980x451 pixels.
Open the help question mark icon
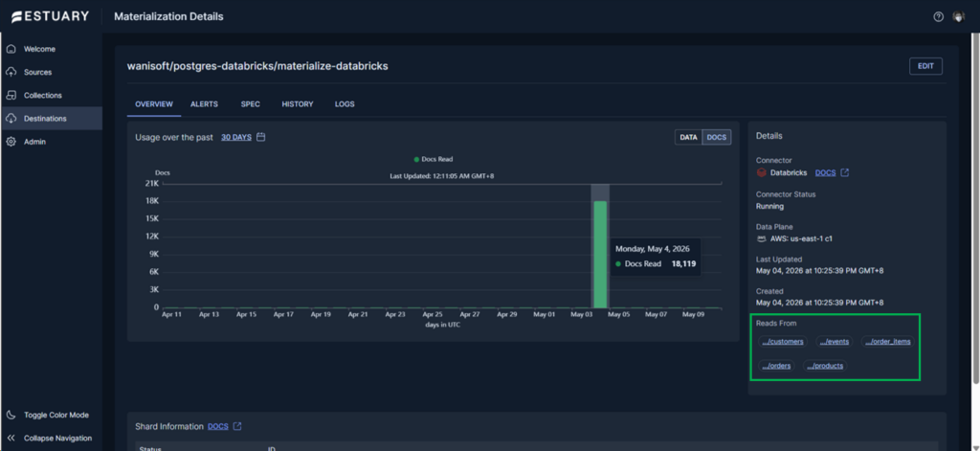(938, 17)
